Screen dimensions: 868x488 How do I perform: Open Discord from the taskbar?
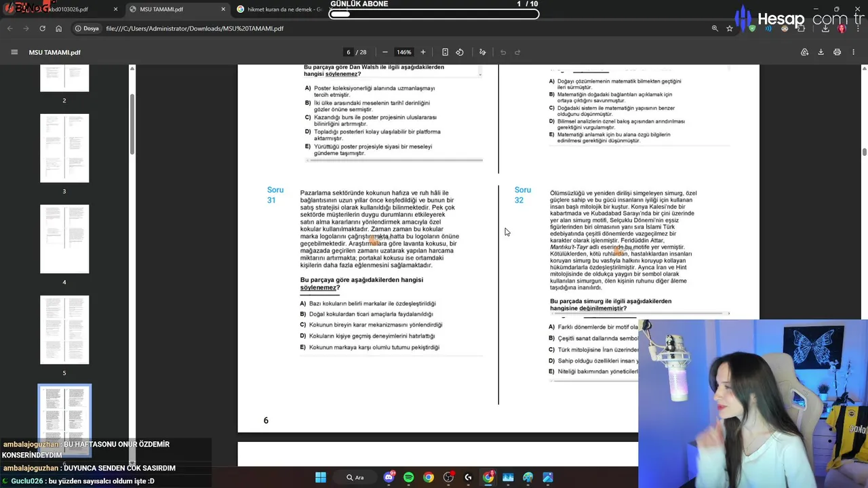(389, 477)
